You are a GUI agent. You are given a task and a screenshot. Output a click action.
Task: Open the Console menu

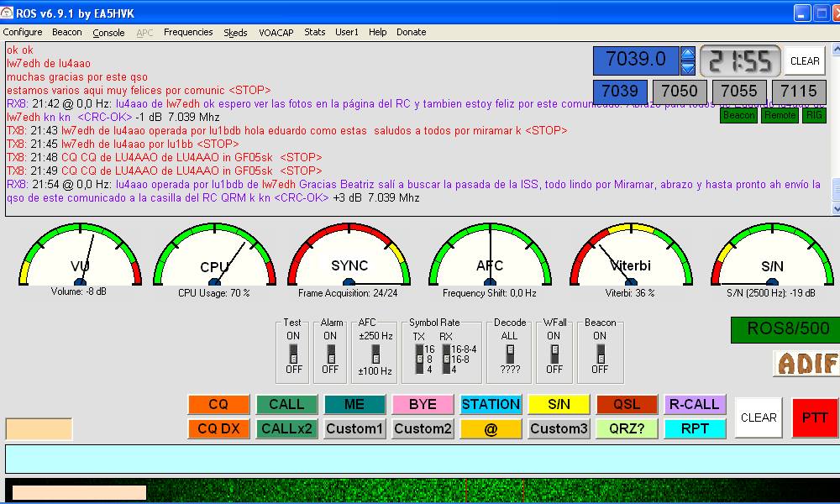coord(108,32)
